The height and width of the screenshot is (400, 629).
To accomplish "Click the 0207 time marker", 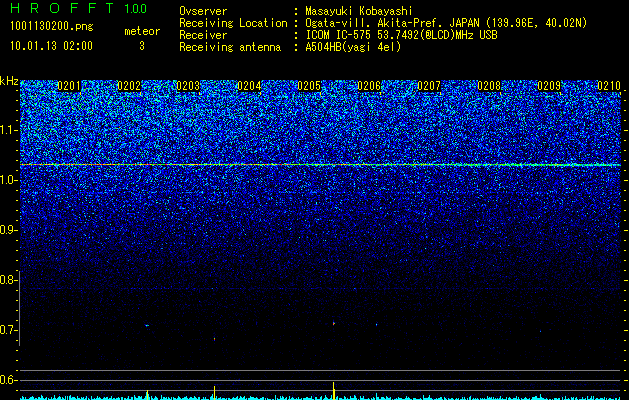I will pyautogui.click(x=429, y=86).
